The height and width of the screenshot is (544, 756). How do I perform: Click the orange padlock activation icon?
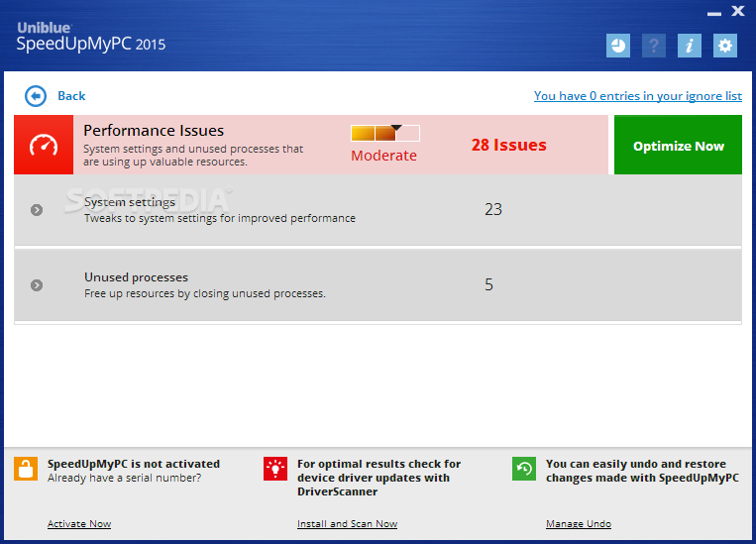click(x=26, y=469)
